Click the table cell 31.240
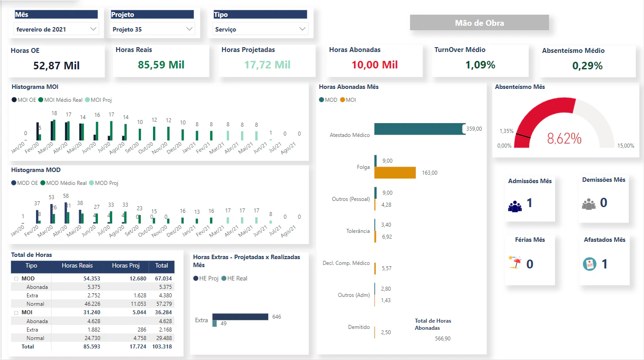Viewport: 644px width, 360px height. (x=92, y=312)
